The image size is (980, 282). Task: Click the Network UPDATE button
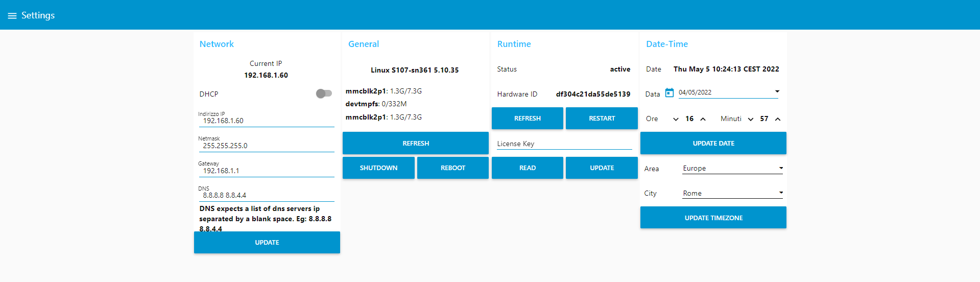tap(267, 243)
